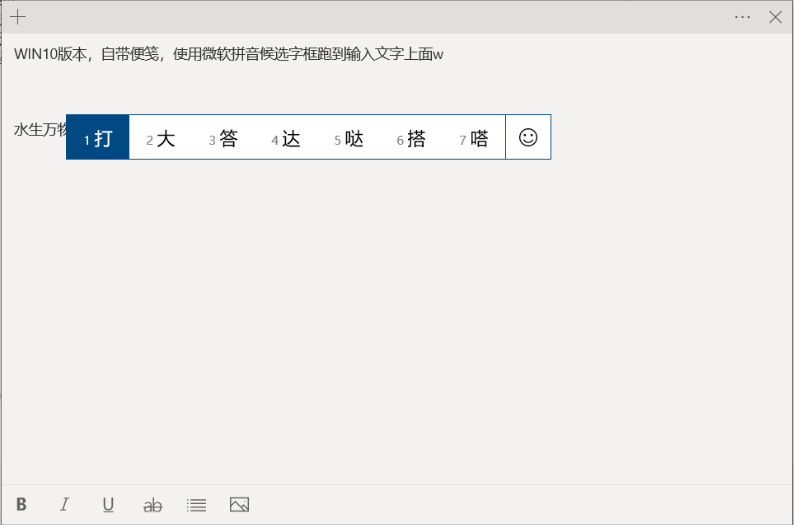Create a new sticky note with plus icon
Viewport: 794px width, 525px height.
point(18,17)
